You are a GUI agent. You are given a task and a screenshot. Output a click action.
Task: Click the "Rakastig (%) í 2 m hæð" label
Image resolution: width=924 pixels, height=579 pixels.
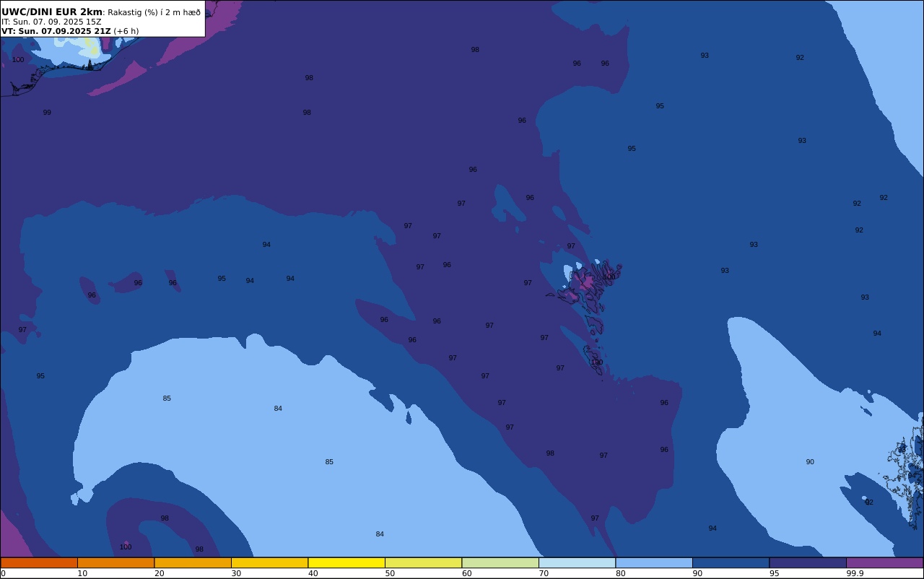pyautogui.click(x=154, y=12)
